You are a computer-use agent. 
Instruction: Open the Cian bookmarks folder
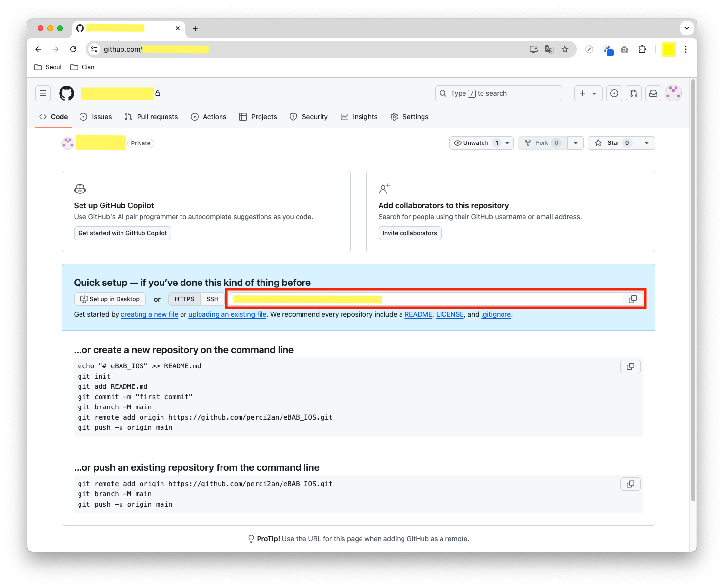[x=82, y=67]
